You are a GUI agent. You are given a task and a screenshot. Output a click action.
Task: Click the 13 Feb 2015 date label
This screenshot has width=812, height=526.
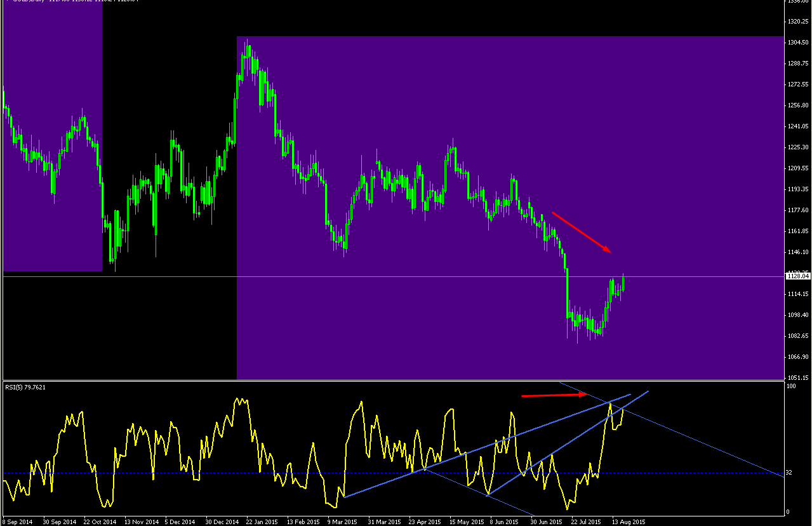pyautogui.click(x=303, y=522)
